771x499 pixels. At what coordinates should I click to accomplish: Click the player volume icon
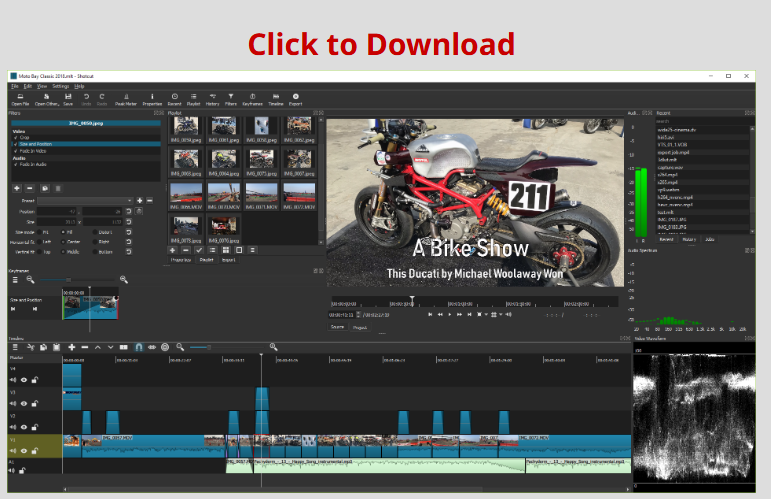pyautogui.click(x=509, y=315)
